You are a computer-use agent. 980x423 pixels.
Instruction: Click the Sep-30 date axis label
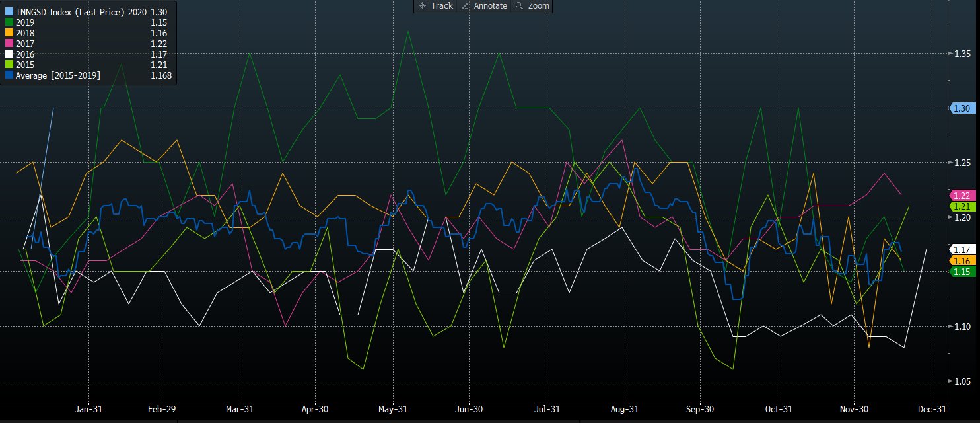(701, 410)
